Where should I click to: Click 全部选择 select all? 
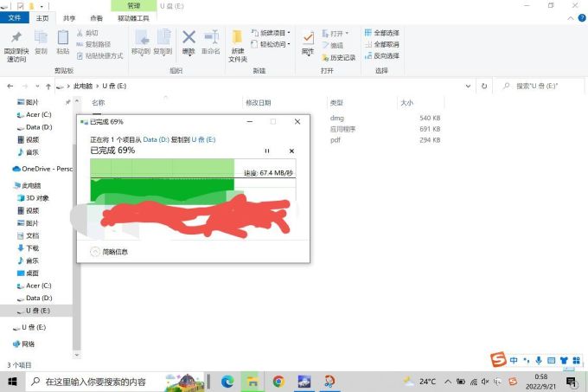point(381,33)
